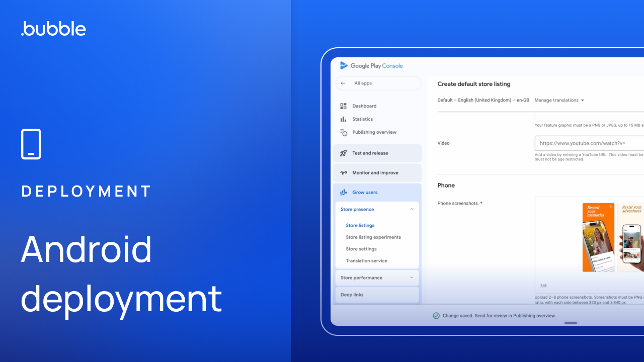644x362 pixels.
Task: Click the phone device icon above Deployment
Action: pyautogui.click(x=31, y=144)
